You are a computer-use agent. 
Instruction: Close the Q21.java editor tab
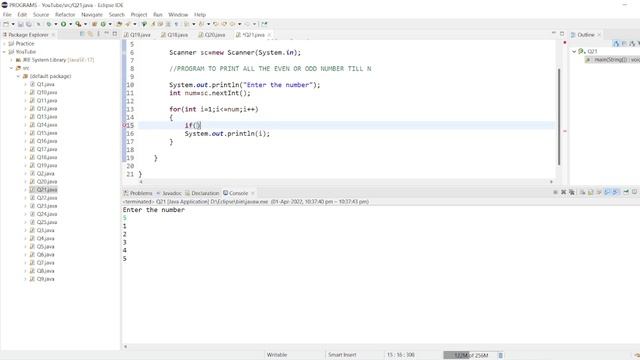(269, 35)
